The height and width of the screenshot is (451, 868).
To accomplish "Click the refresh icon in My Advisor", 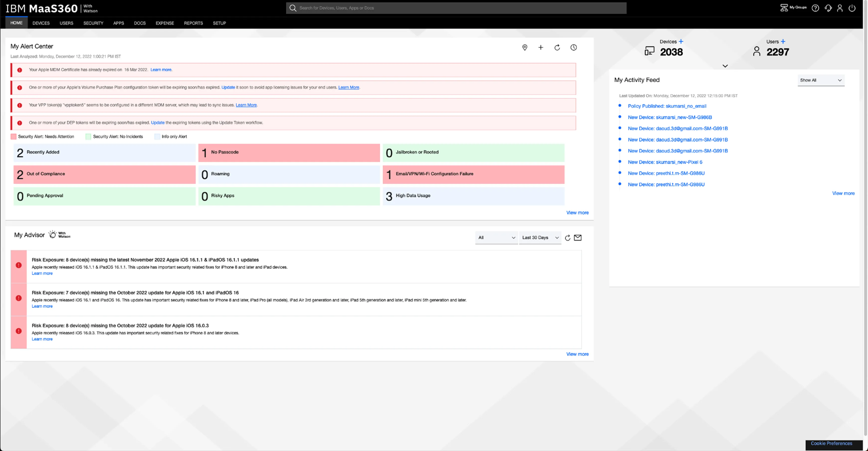I will coord(567,238).
